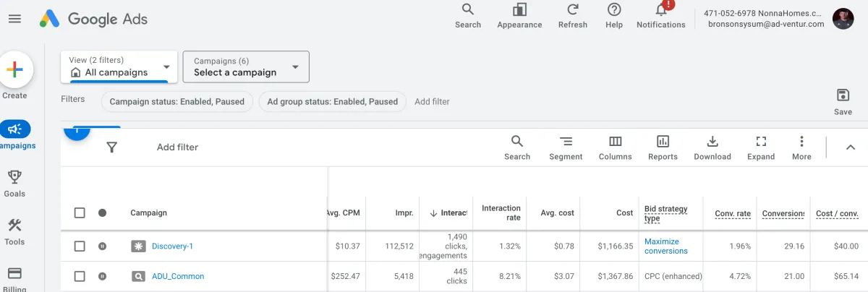
Task: Click the Google Ads logo
Action: [93, 19]
